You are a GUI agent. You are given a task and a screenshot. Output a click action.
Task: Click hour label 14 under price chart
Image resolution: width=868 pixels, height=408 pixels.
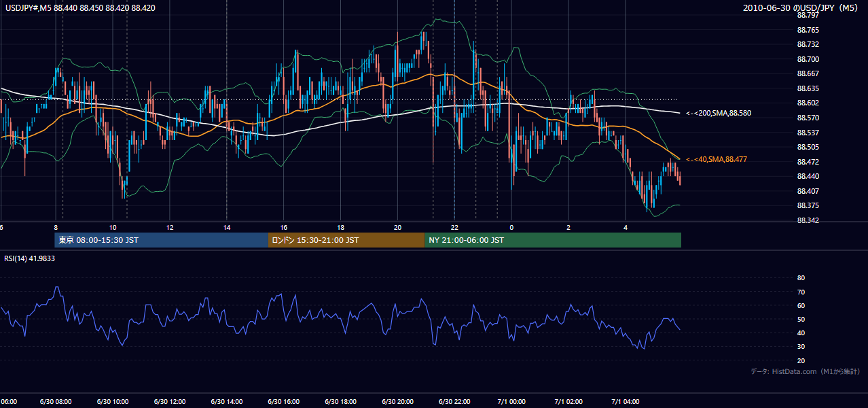coord(227,227)
